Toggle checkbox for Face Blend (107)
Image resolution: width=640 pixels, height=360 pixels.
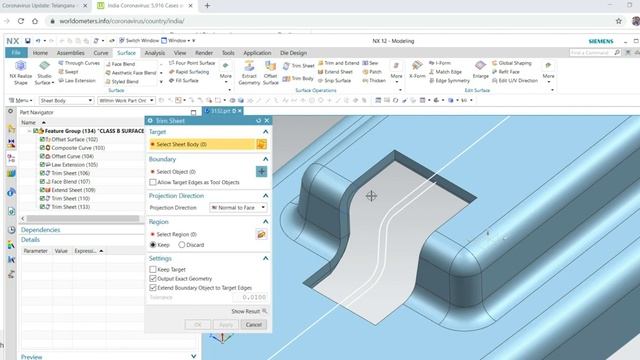(42, 181)
